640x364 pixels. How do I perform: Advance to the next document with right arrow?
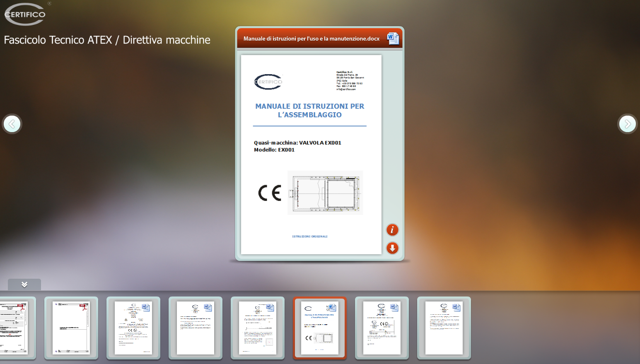(627, 124)
